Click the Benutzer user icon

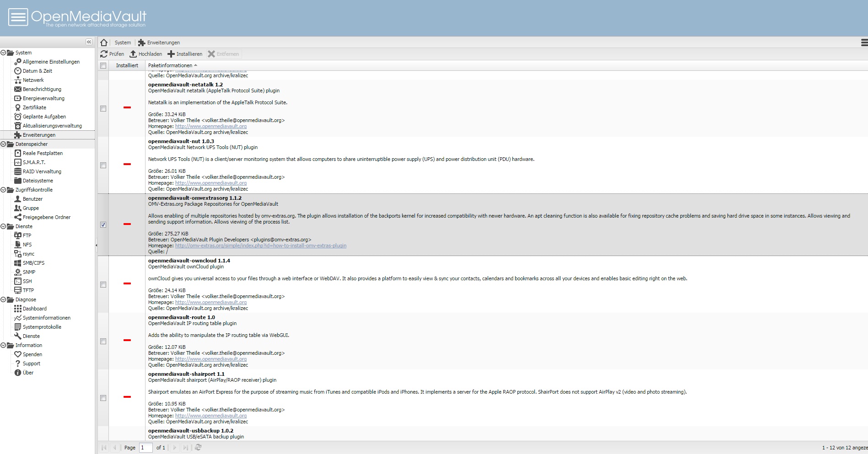18,199
